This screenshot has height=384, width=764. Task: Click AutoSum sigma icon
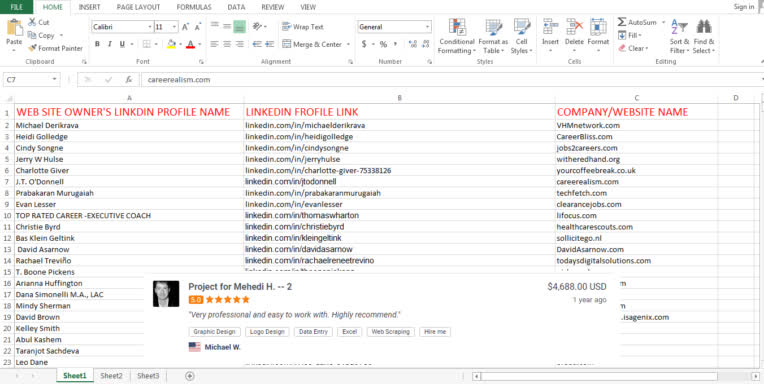(622, 22)
